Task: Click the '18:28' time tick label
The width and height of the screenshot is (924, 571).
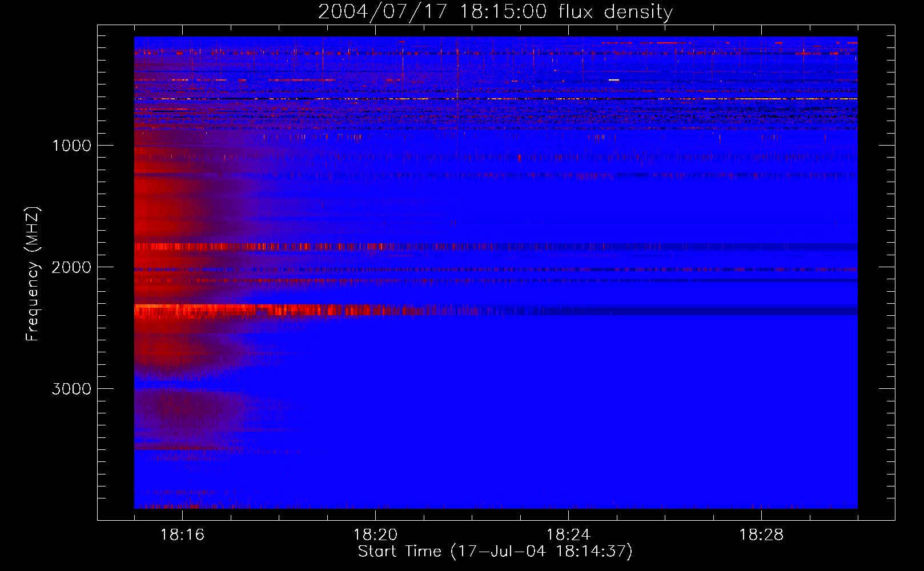Action: (761, 535)
